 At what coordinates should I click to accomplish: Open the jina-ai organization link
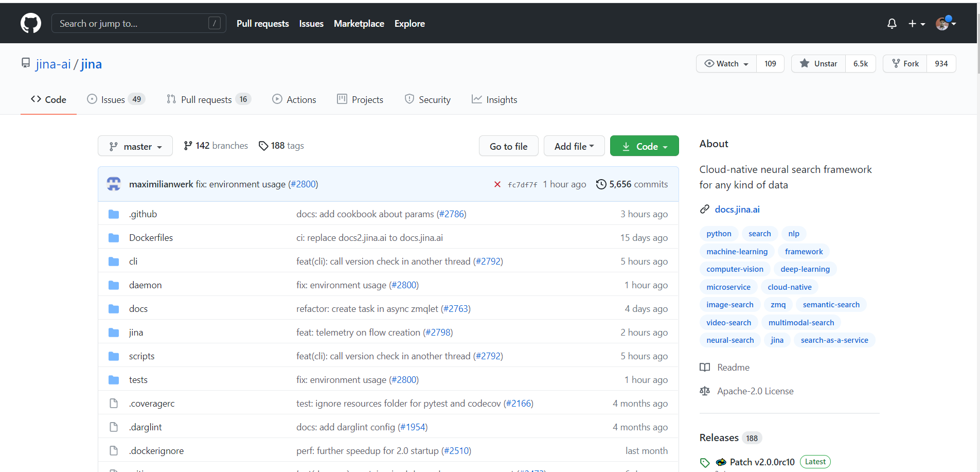click(x=54, y=64)
